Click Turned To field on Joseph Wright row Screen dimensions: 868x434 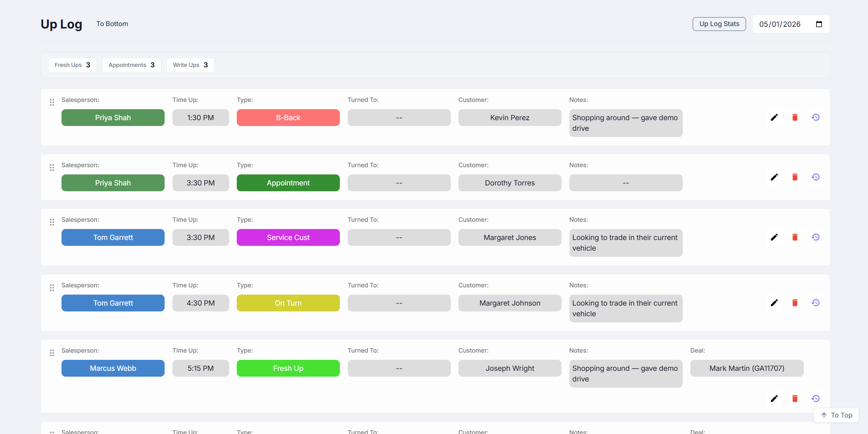(x=399, y=368)
